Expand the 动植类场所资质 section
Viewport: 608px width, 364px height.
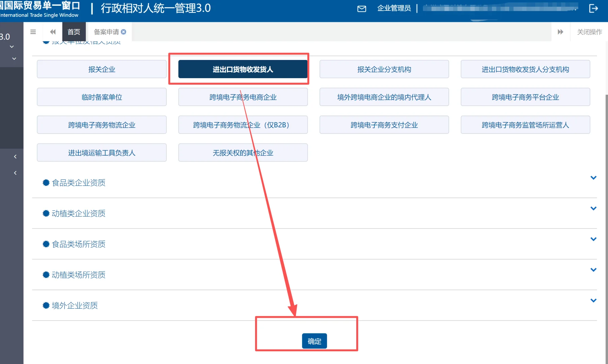click(x=593, y=270)
